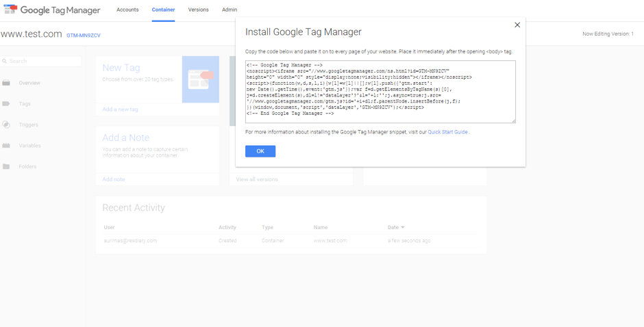Click the Add a Note card heading
Viewport: 644px width, 327px height.
click(x=125, y=138)
